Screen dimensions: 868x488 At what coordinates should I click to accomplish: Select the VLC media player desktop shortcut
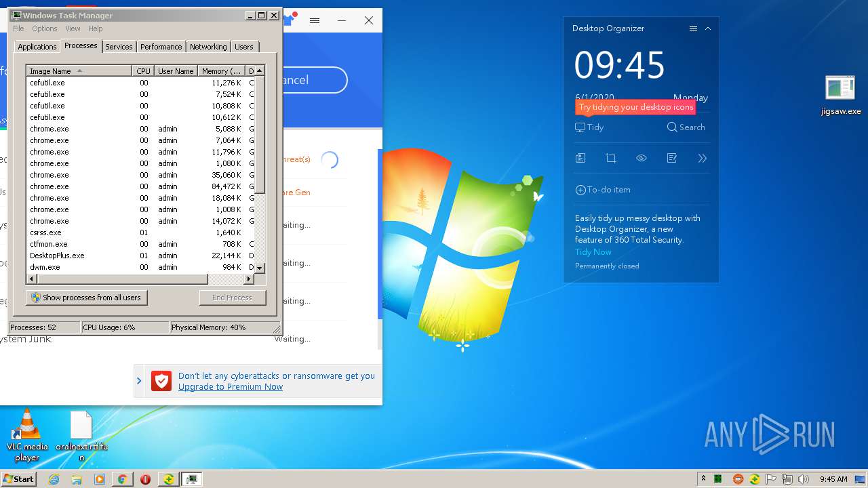(x=27, y=436)
